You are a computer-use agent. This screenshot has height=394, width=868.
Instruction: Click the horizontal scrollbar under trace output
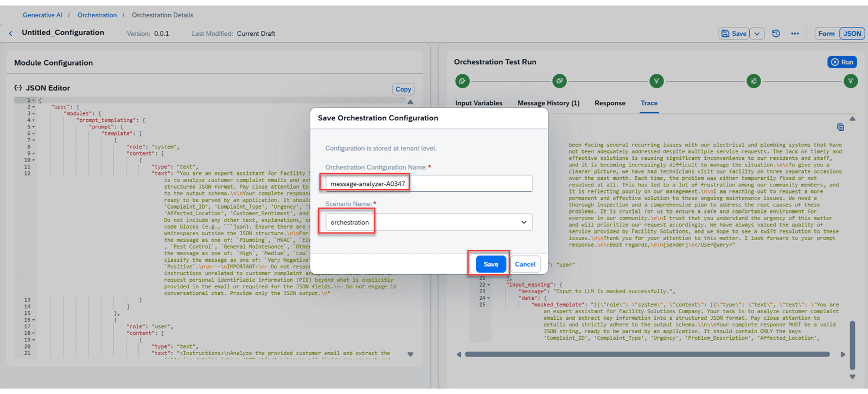tap(647, 354)
